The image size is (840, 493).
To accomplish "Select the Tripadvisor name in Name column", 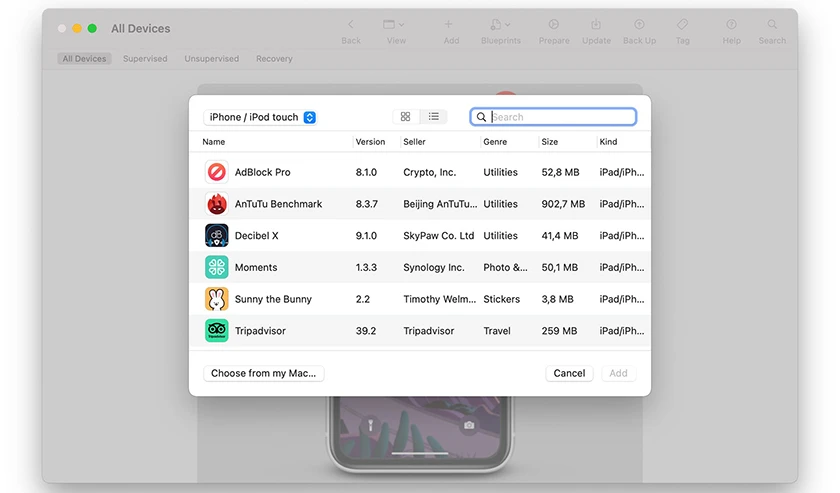I will (260, 331).
